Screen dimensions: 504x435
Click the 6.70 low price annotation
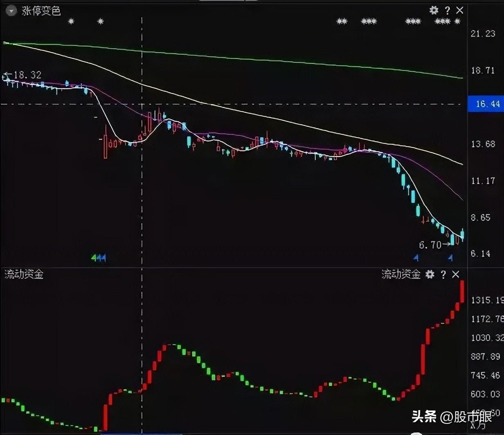pos(430,245)
